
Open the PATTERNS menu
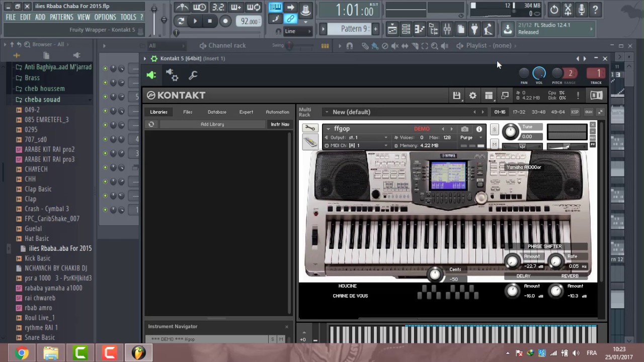tap(61, 17)
